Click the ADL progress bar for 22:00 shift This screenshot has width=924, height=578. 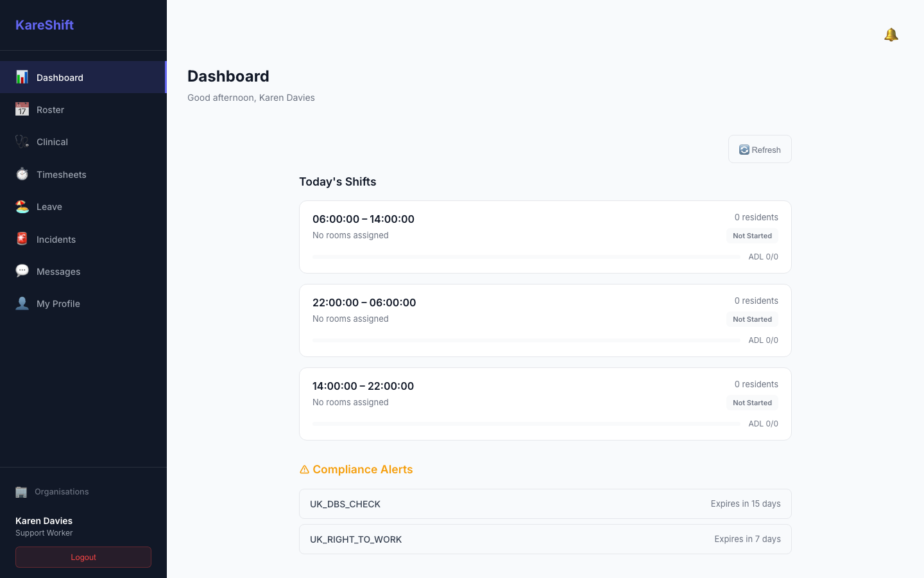[x=526, y=340]
